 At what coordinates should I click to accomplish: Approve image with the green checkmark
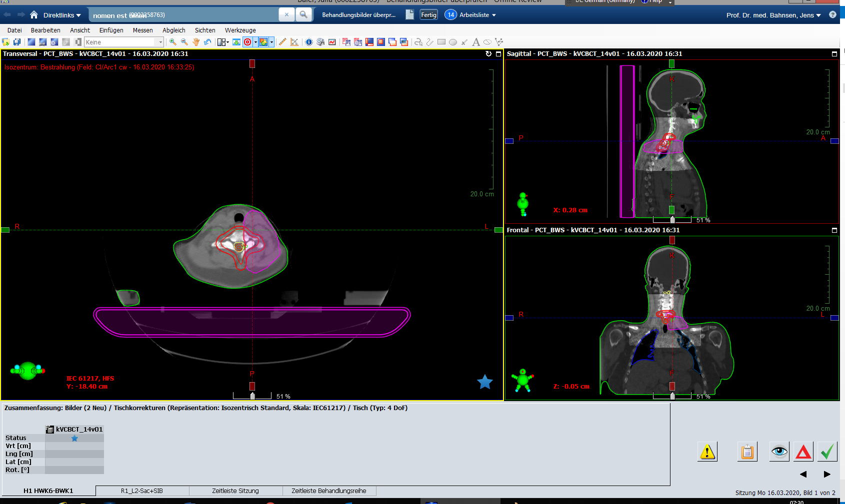point(827,452)
